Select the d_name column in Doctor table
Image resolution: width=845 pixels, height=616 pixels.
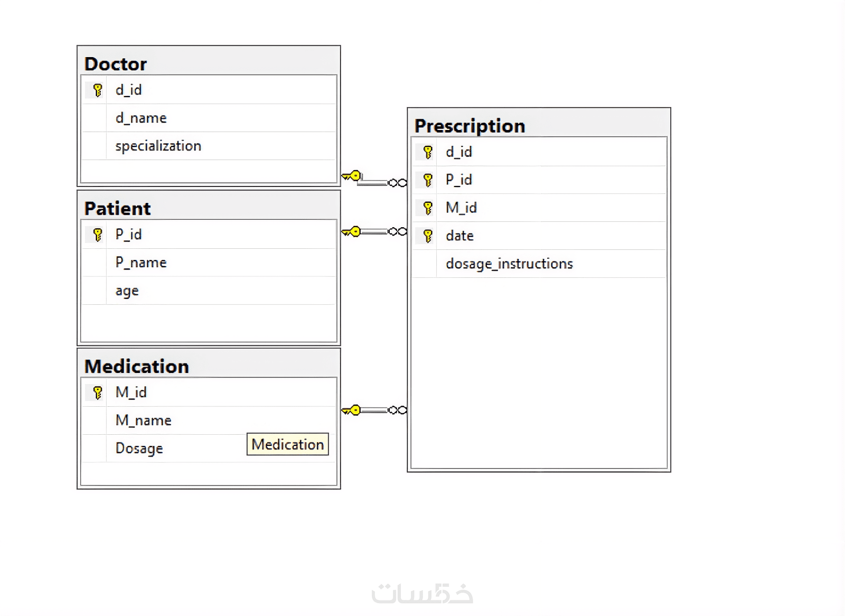[141, 118]
